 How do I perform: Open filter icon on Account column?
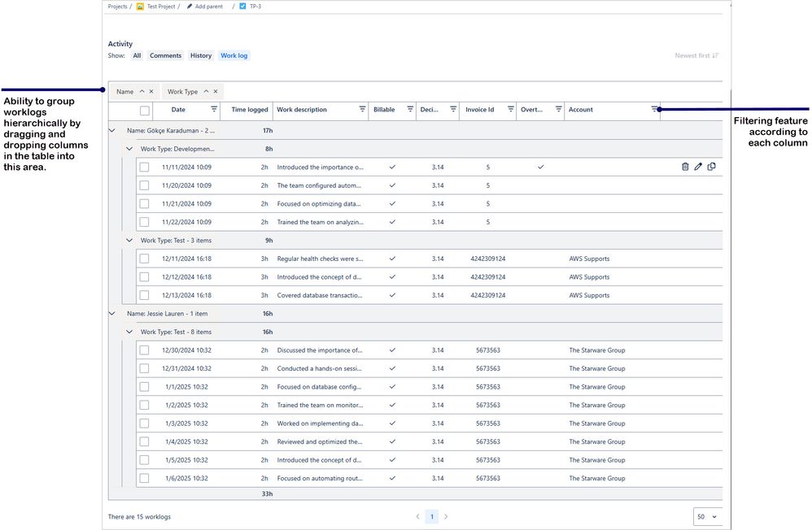coord(655,109)
